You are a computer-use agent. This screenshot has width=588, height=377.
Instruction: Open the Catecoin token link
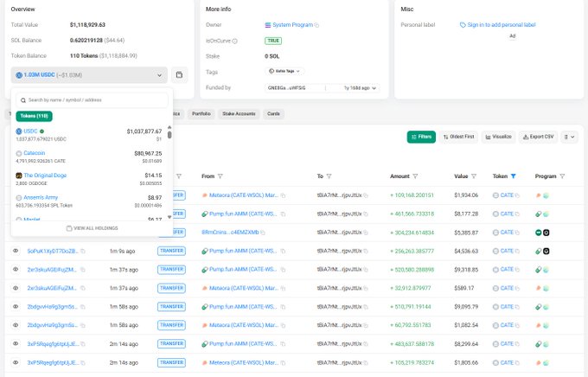pos(34,153)
